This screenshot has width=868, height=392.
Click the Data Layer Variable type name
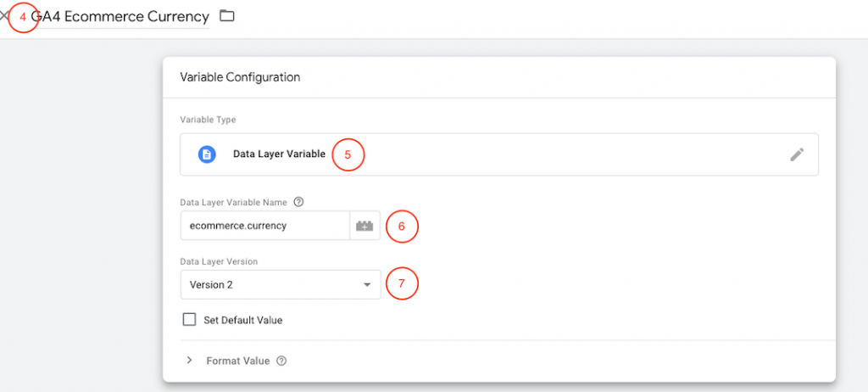279,154
